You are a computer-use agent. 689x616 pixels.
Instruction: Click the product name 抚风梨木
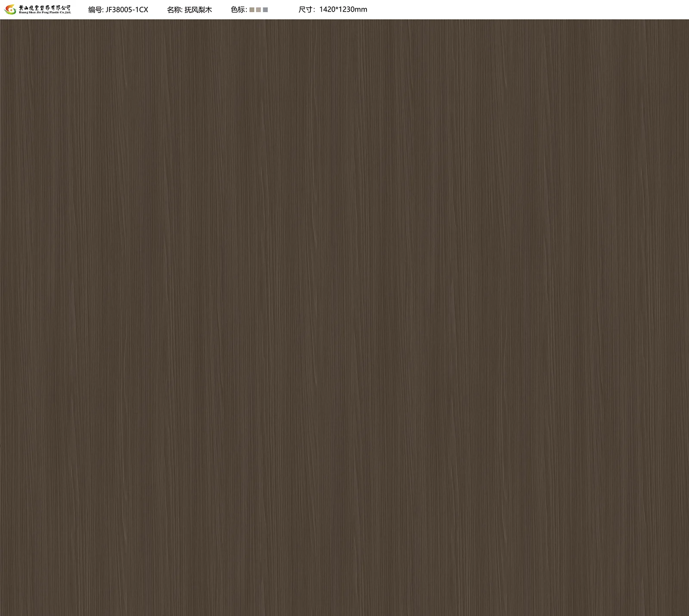coord(198,9)
